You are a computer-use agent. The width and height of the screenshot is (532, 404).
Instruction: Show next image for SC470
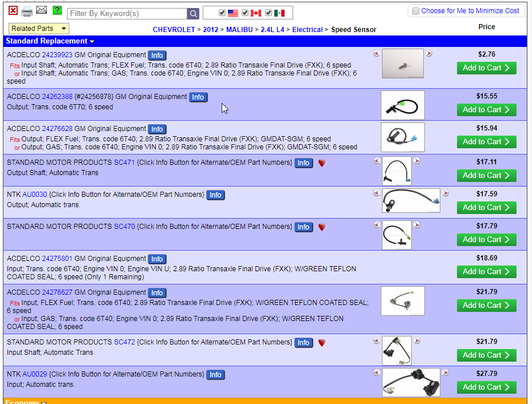(417, 225)
